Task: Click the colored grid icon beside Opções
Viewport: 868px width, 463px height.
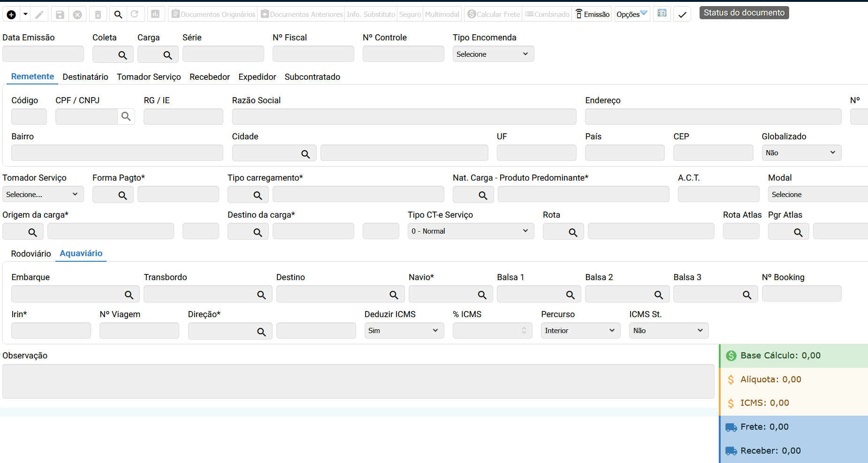Action: click(x=662, y=14)
